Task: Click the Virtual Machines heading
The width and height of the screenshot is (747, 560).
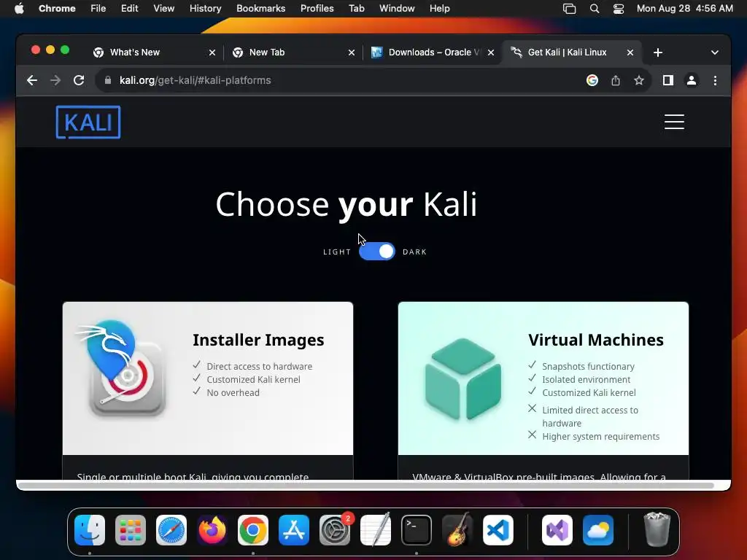Action: (x=596, y=340)
